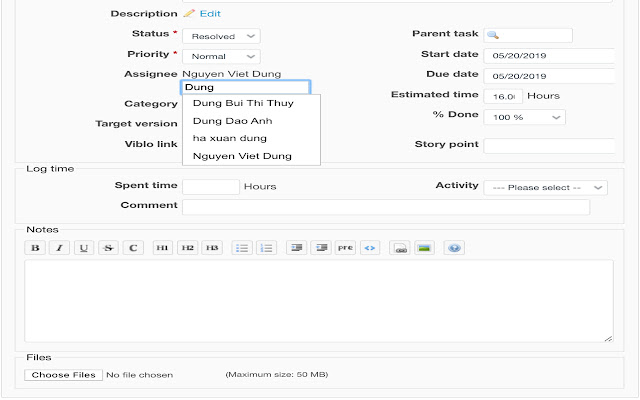Click the Parent task input field
640x400 pixels.
528,35
